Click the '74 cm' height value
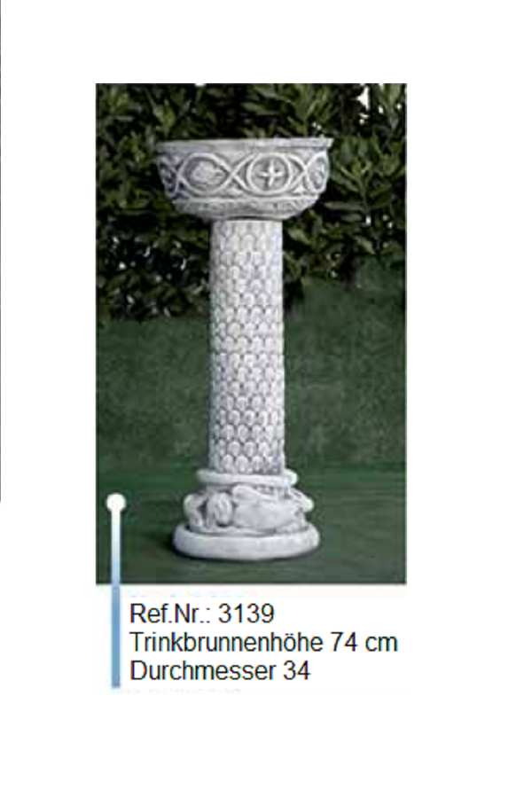The height and width of the screenshot is (790, 532). click(x=364, y=643)
